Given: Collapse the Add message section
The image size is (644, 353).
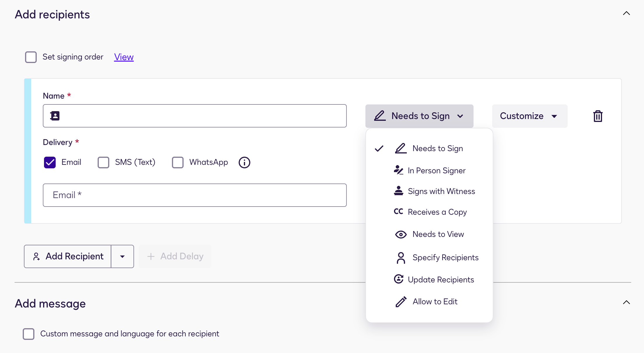Looking at the screenshot, I should coord(627,302).
